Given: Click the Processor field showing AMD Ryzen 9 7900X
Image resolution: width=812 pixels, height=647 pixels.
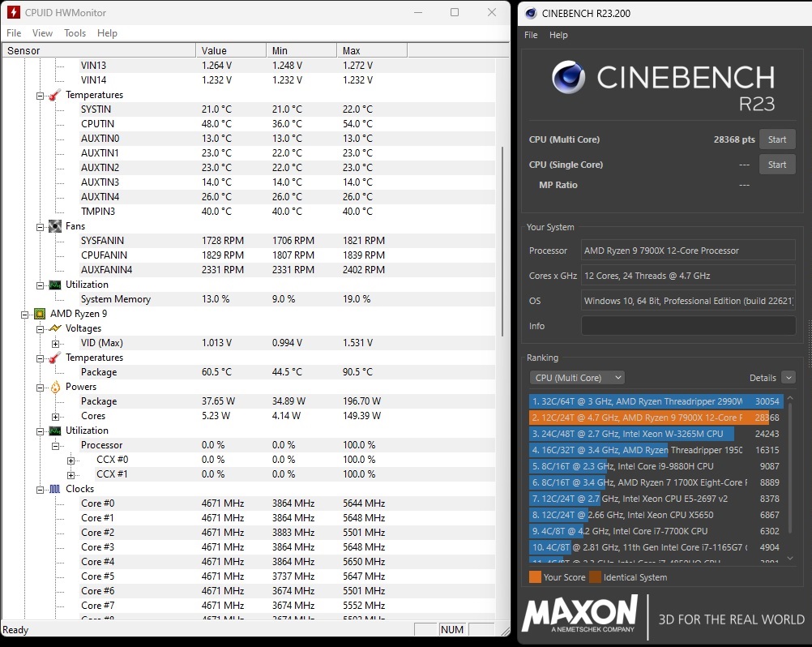Looking at the screenshot, I should pyautogui.click(x=688, y=251).
